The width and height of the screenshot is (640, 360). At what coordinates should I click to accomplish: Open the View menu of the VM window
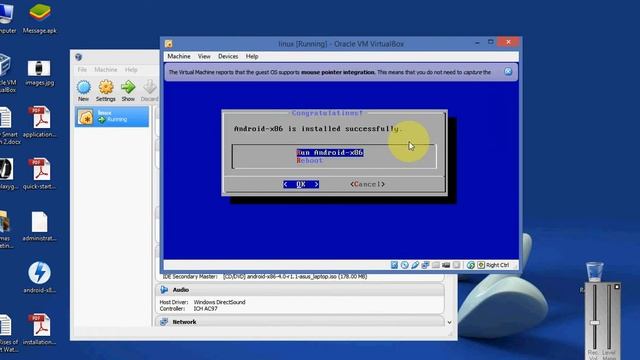pos(204,56)
